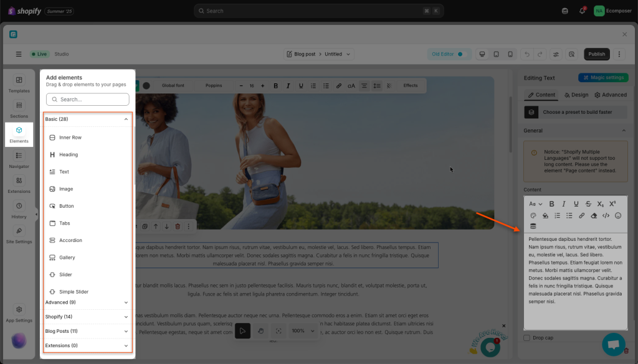This screenshot has height=364, width=638.
Task: Open the font size Aa dropdown
Action: (x=535, y=204)
